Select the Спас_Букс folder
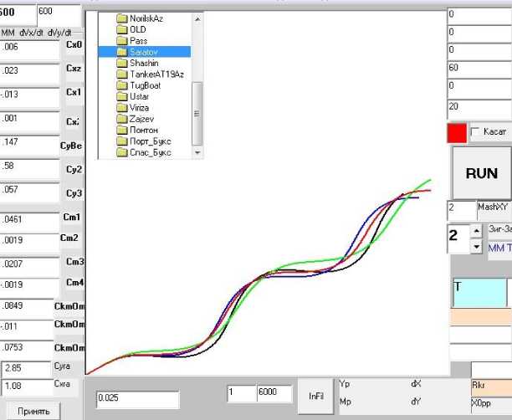This screenshot has width=512, height=420. click(144, 152)
